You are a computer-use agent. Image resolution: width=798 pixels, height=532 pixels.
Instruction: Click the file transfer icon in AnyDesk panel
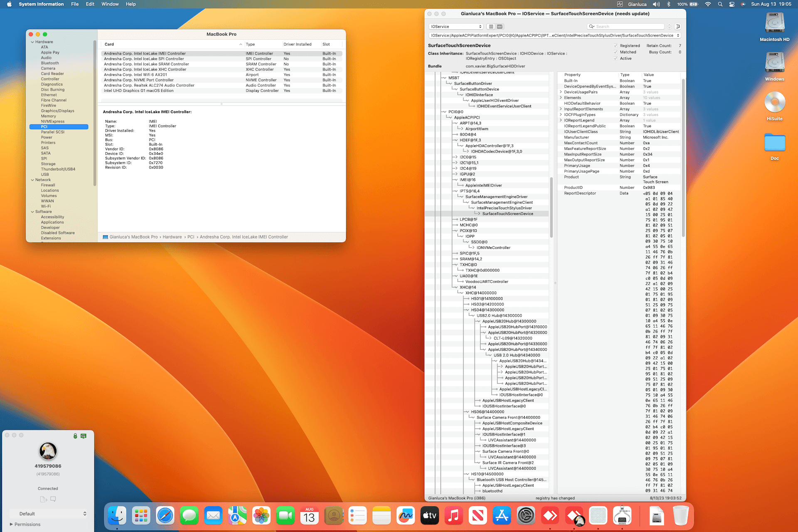point(43,499)
